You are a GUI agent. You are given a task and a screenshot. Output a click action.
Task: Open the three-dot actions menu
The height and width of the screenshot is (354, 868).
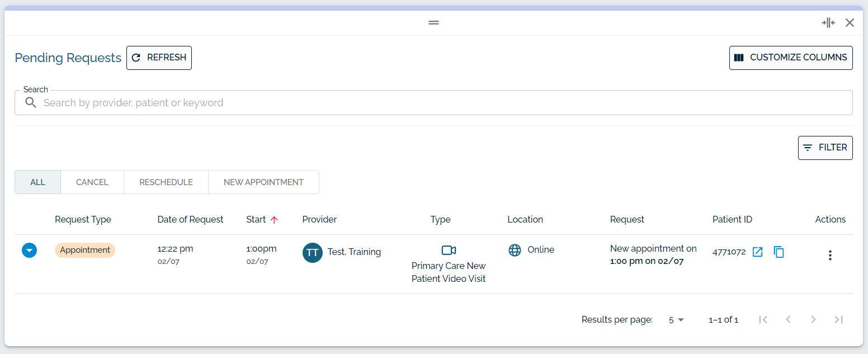[830, 255]
